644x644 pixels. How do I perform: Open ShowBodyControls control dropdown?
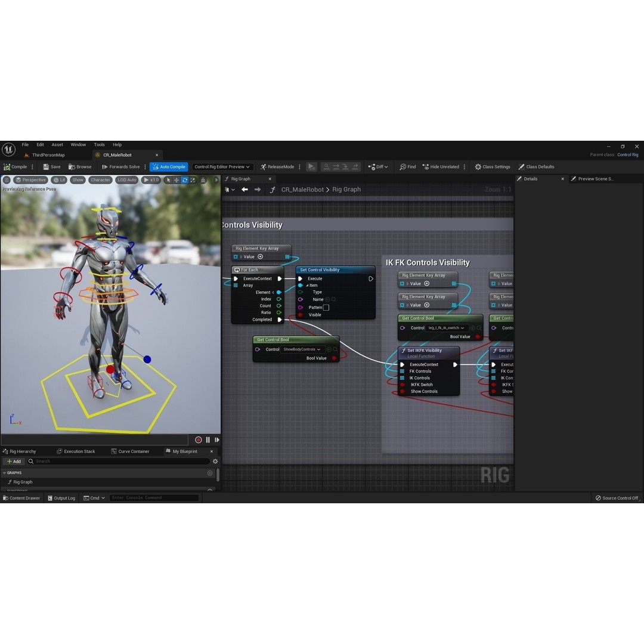(x=302, y=349)
